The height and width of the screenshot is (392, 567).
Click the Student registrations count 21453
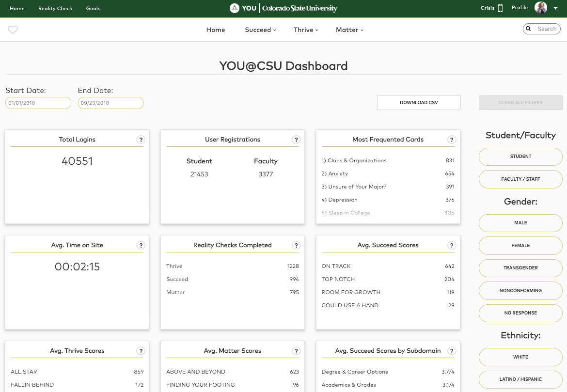199,174
